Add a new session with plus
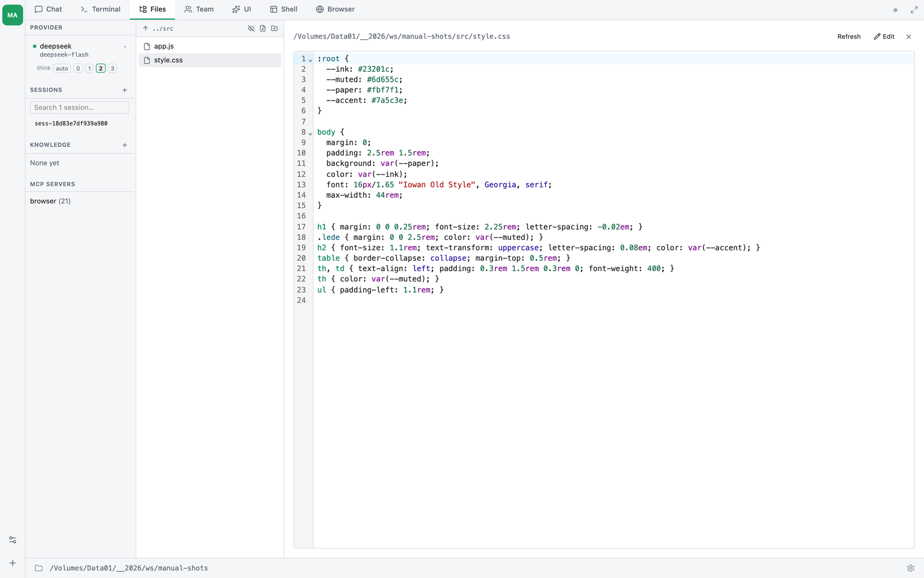Screen dimensions: 924x578 [125, 90]
